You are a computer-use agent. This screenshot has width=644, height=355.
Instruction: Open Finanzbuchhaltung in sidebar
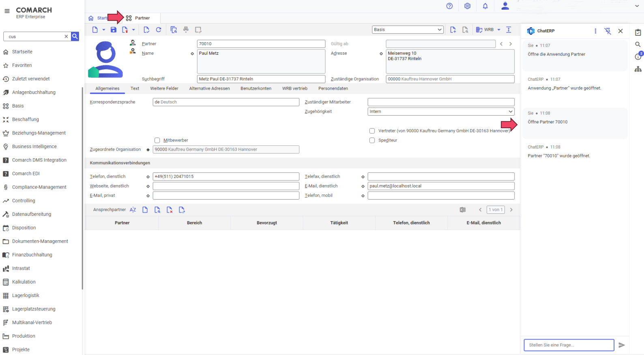pos(32,255)
